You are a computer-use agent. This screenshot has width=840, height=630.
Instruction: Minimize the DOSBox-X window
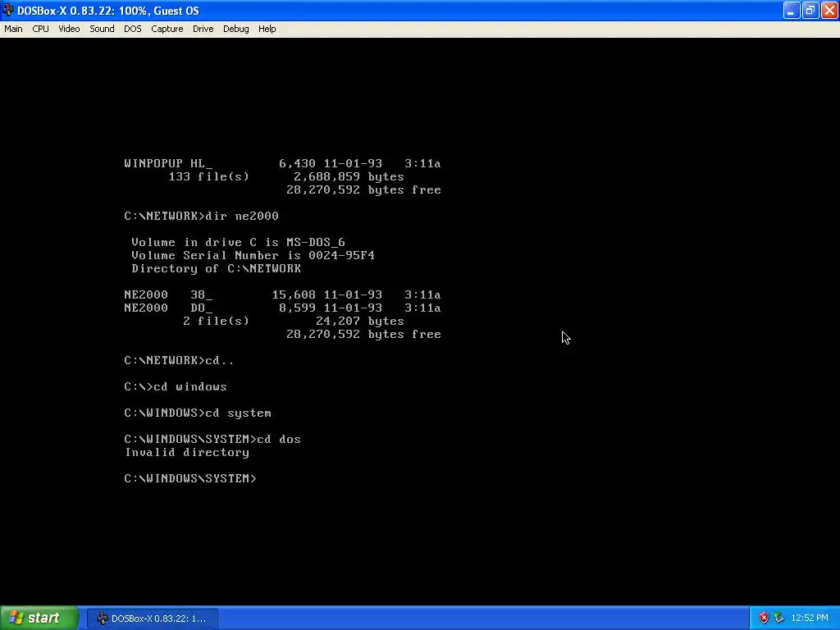coord(792,10)
